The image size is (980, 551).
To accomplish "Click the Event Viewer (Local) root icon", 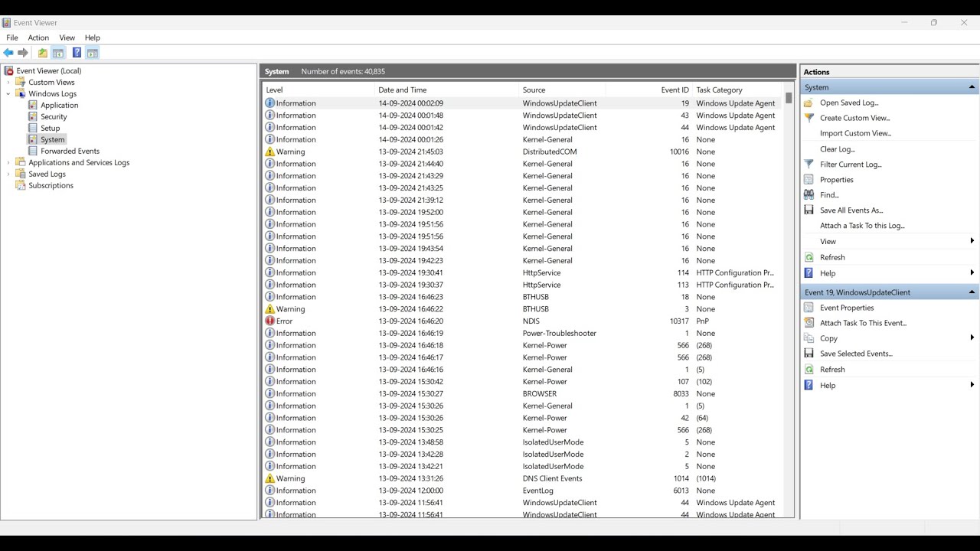I will 9,70.
